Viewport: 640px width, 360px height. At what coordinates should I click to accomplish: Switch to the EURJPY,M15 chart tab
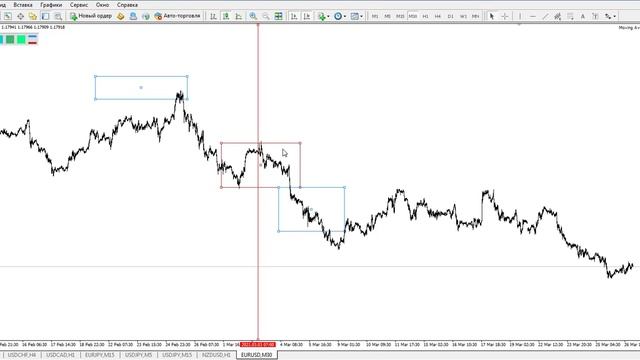100,355
